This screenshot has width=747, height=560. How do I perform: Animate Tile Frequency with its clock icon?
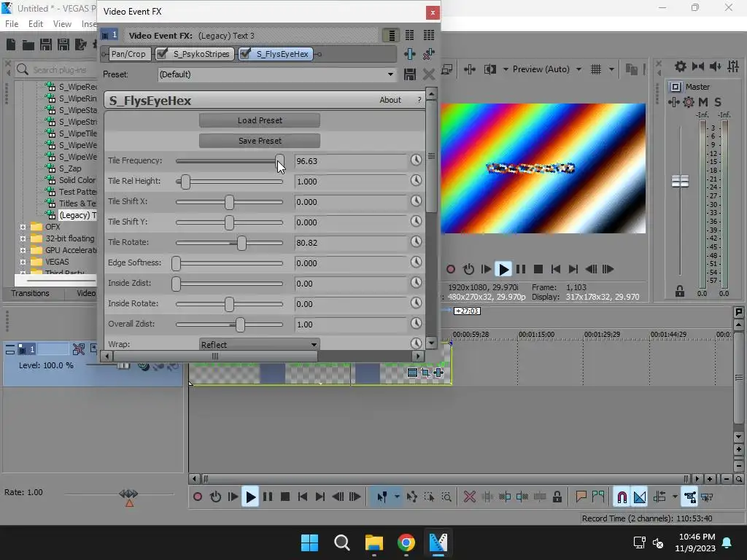417,160
